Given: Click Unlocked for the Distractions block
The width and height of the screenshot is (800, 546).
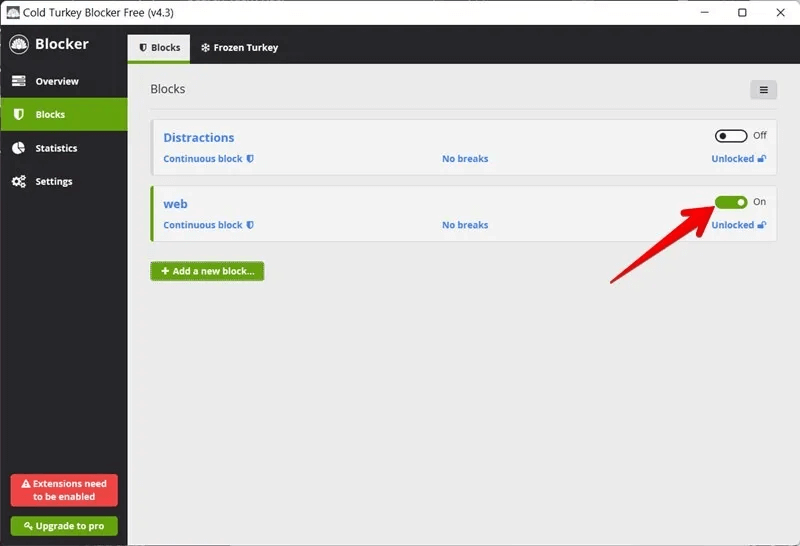Looking at the screenshot, I should tap(739, 159).
